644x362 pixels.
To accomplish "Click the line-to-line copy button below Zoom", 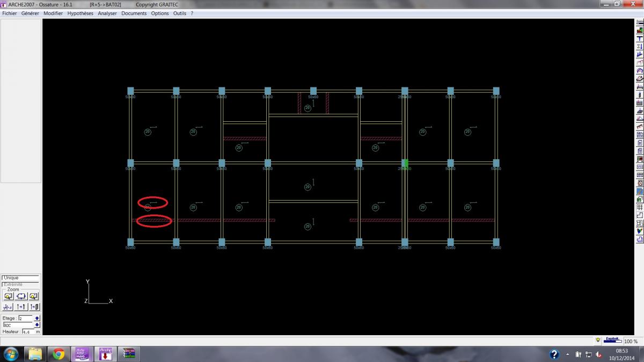I will pos(21,307).
